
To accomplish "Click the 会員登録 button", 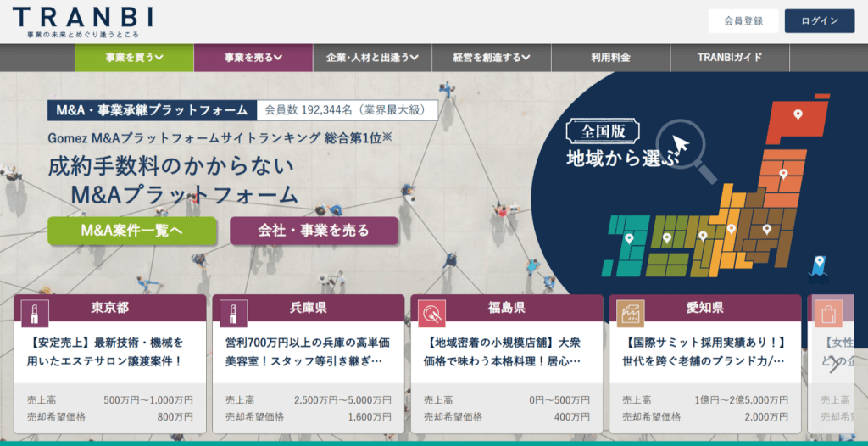I will click(x=743, y=21).
